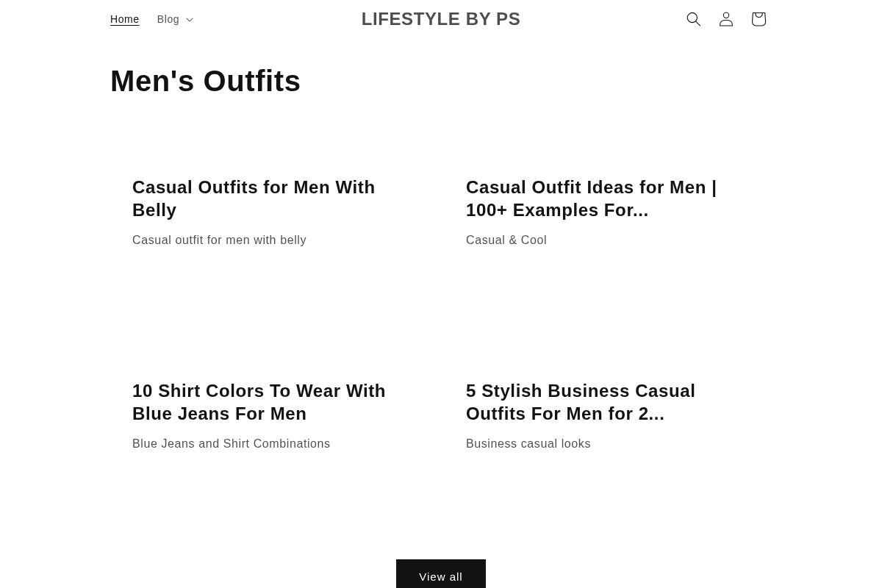Click the magnifying glass to search articles

click(x=694, y=19)
